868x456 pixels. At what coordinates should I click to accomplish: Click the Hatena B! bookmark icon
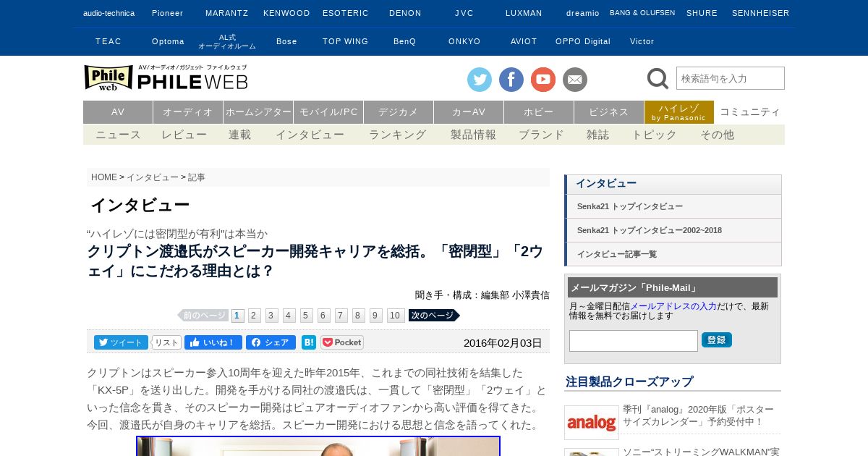(x=309, y=342)
